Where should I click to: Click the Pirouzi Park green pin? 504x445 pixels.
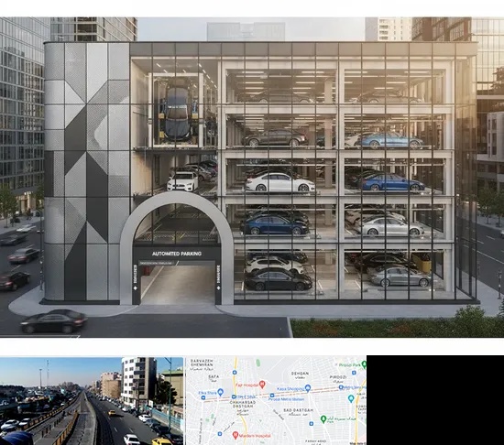click(x=364, y=364)
